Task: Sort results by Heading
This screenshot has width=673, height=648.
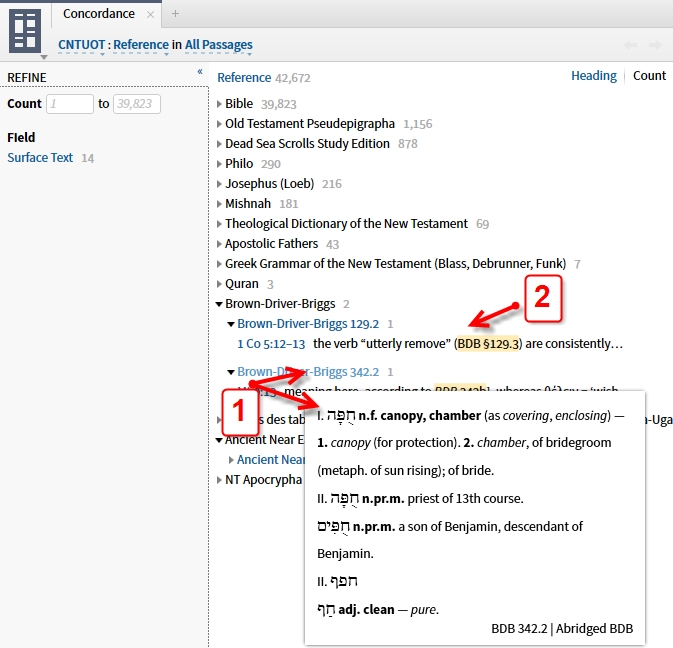Action: [x=594, y=76]
